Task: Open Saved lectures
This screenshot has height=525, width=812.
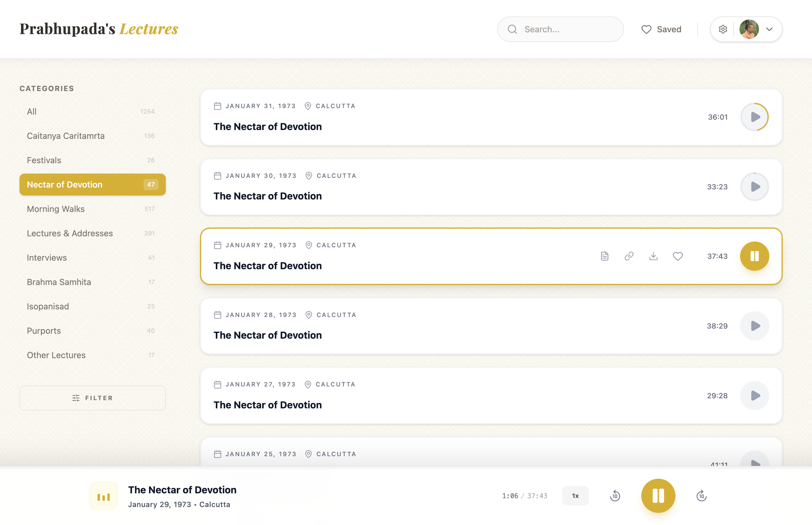Action: pyautogui.click(x=661, y=29)
